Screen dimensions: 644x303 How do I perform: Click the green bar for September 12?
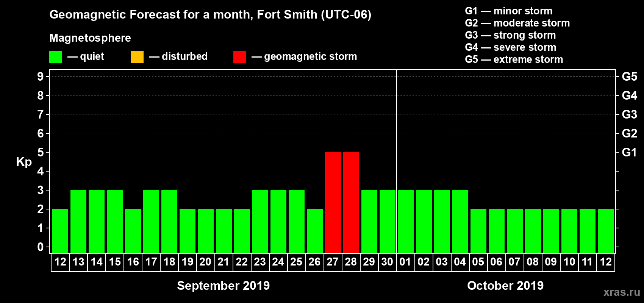point(60,231)
